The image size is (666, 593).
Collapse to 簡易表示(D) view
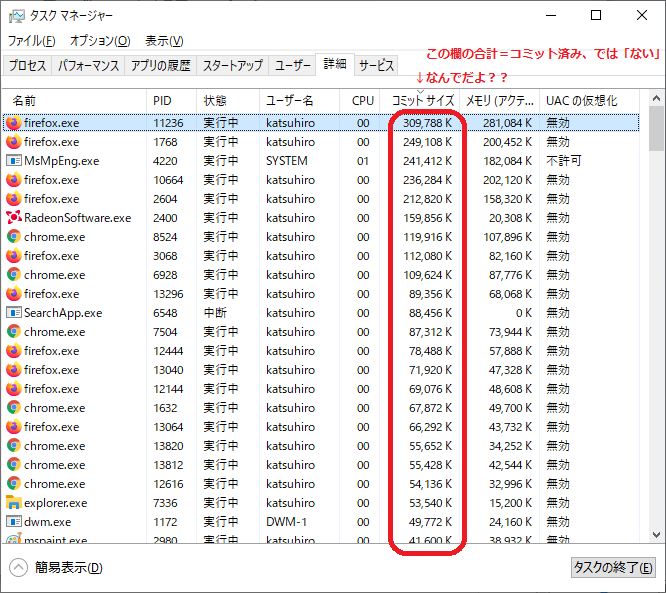(56, 568)
